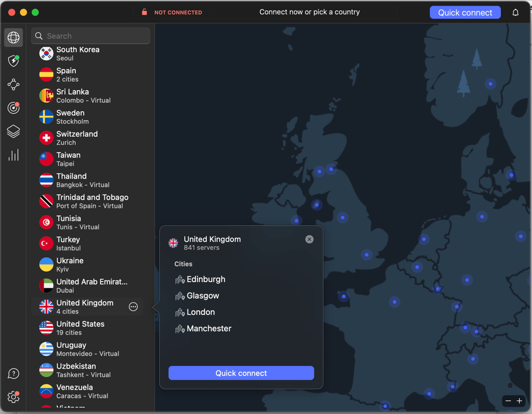Screen dimensions: 532x414
Task: Click the Sri Lanka flag icon
Action: 46,96
